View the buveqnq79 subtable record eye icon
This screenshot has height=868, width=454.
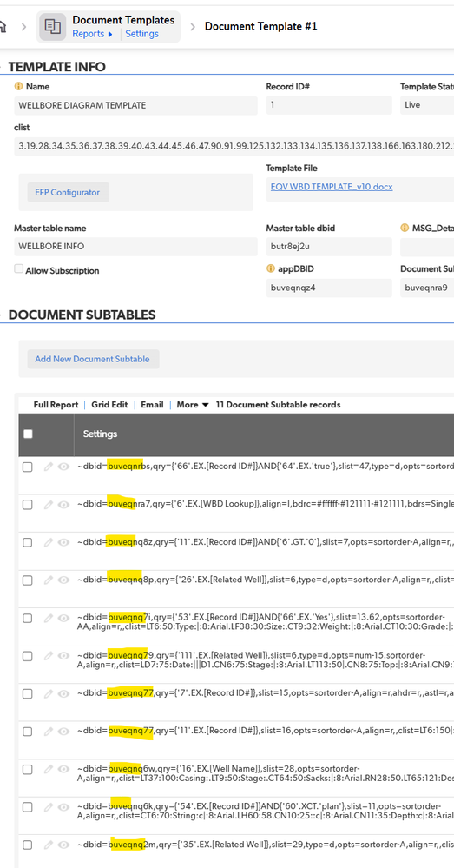[63, 655]
